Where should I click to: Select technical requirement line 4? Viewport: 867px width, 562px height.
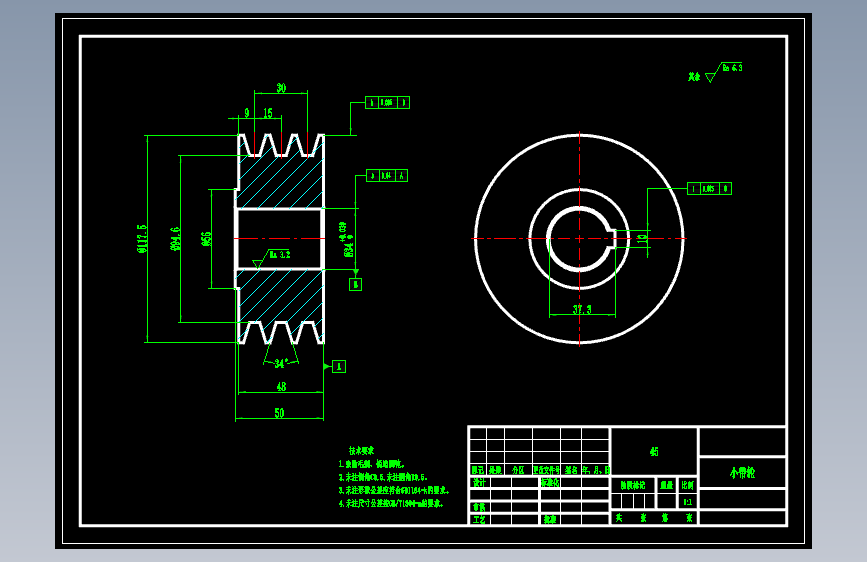[390, 503]
